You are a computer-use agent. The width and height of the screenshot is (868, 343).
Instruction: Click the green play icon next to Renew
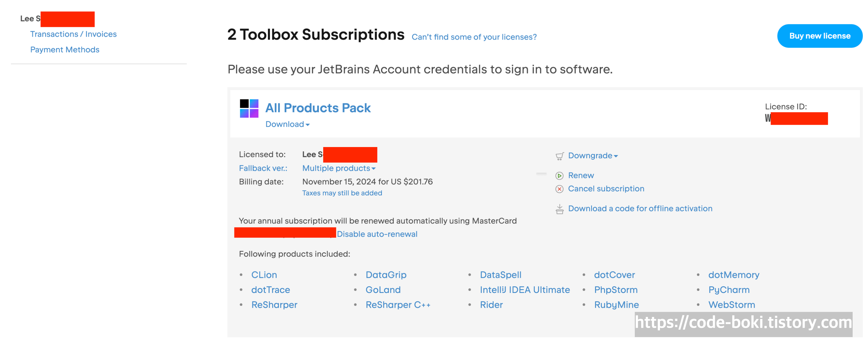559,175
